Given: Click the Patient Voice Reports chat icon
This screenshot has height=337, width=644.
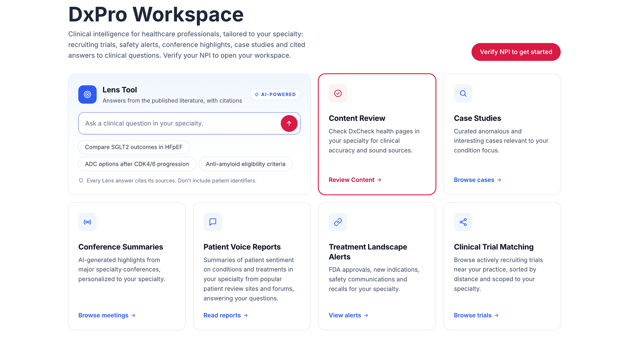Looking at the screenshot, I should click(x=213, y=222).
